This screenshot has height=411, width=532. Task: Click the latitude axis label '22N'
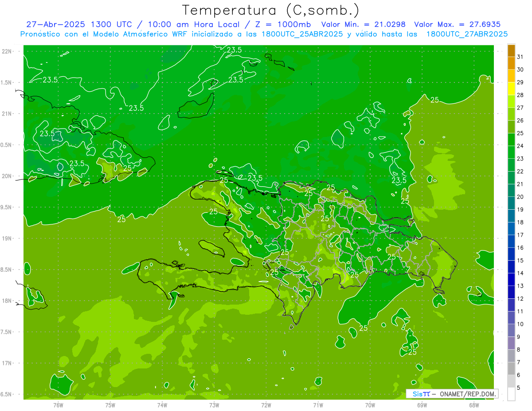8,51
